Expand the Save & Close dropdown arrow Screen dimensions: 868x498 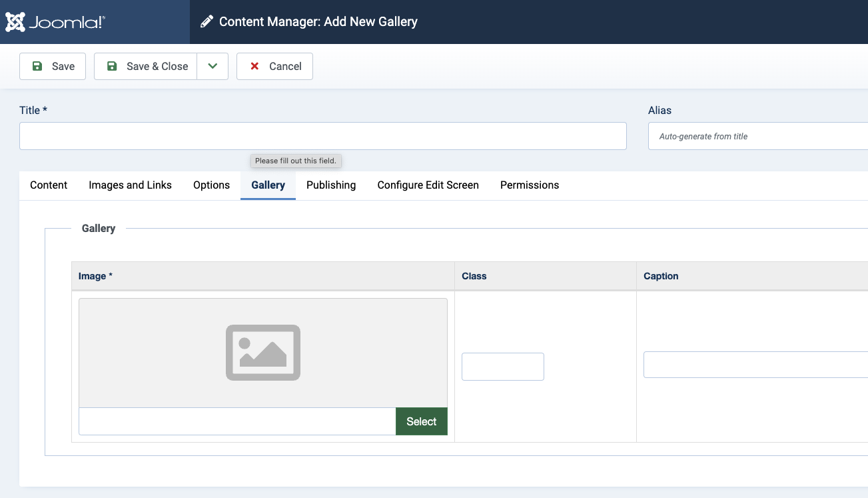213,66
